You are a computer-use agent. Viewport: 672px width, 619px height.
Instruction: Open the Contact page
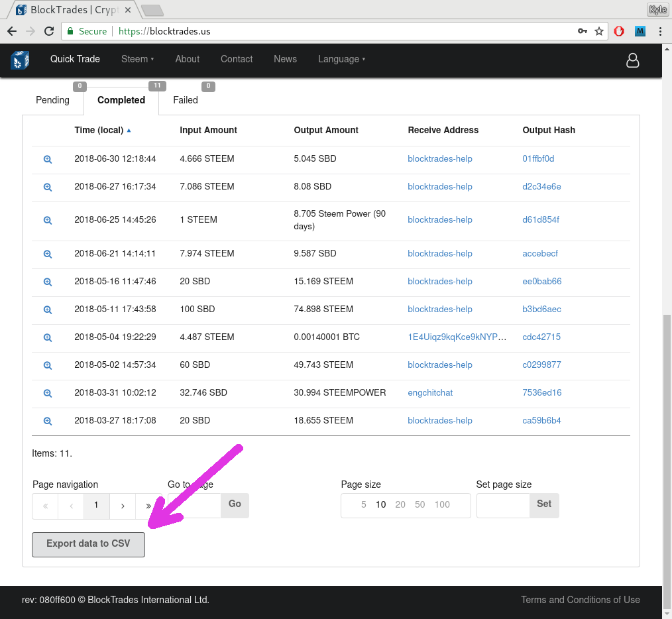[237, 59]
